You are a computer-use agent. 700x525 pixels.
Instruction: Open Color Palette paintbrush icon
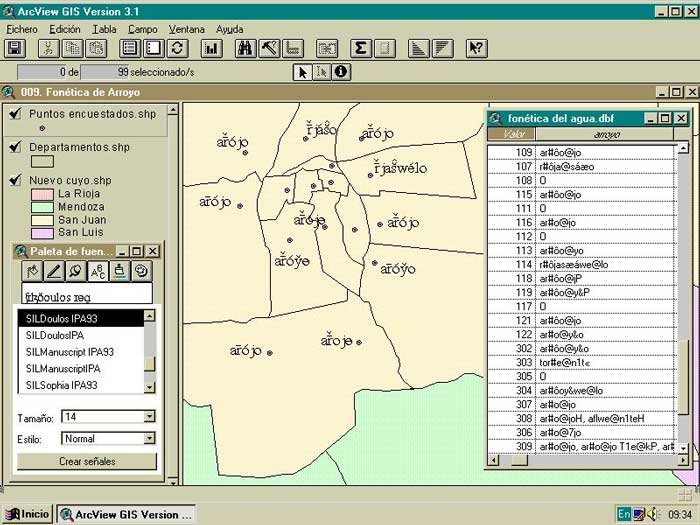pyautogui.click(x=119, y=271)
